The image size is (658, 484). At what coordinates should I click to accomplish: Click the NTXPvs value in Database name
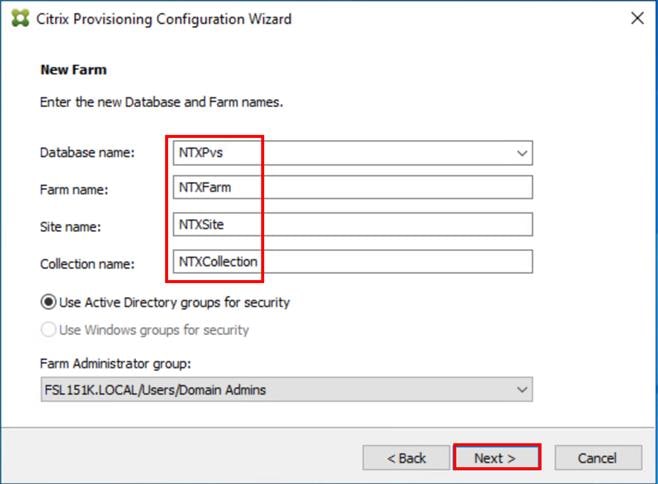(x=201, y=153)
